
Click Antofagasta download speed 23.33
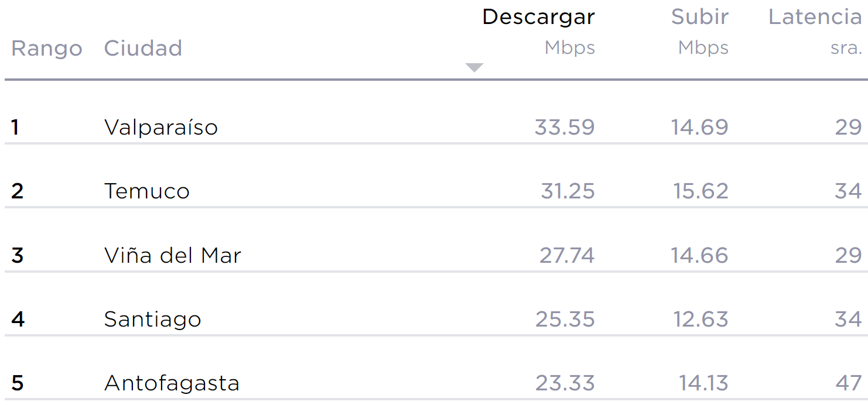coord(565,383)
